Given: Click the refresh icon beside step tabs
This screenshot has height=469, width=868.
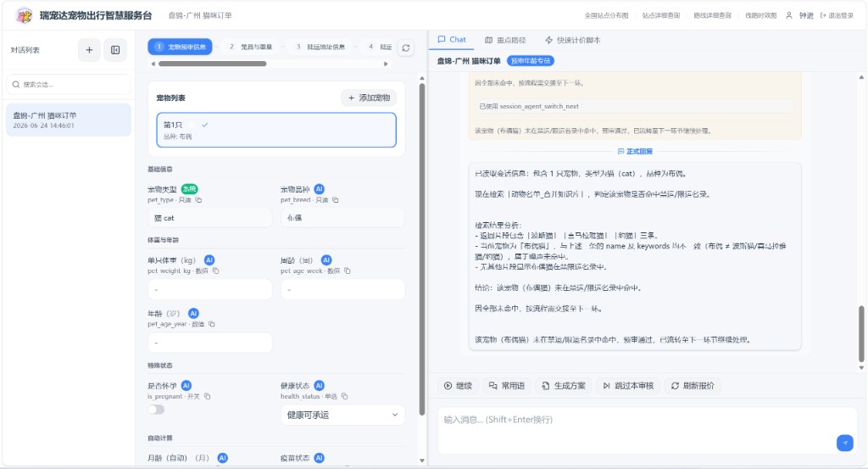Looking at the screenshot, I should point(406,47).
